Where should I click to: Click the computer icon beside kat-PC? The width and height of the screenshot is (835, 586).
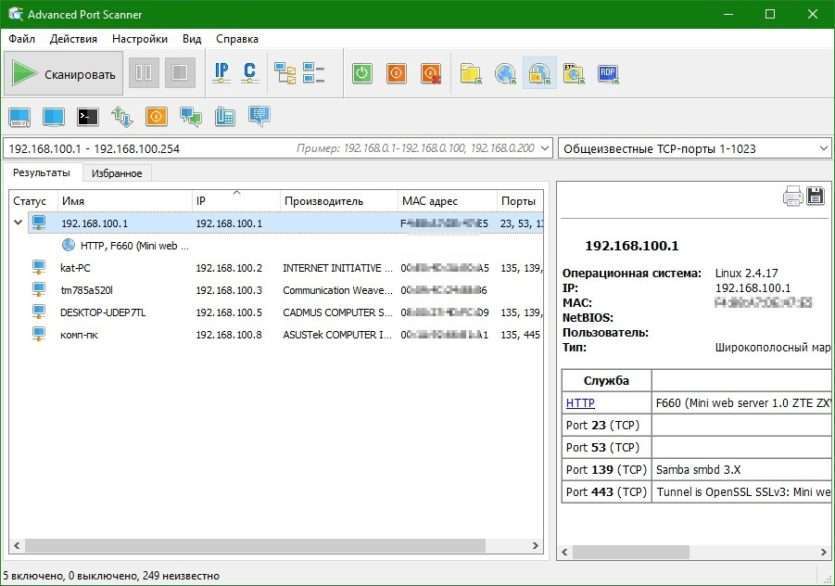click(x=39, y=267)
